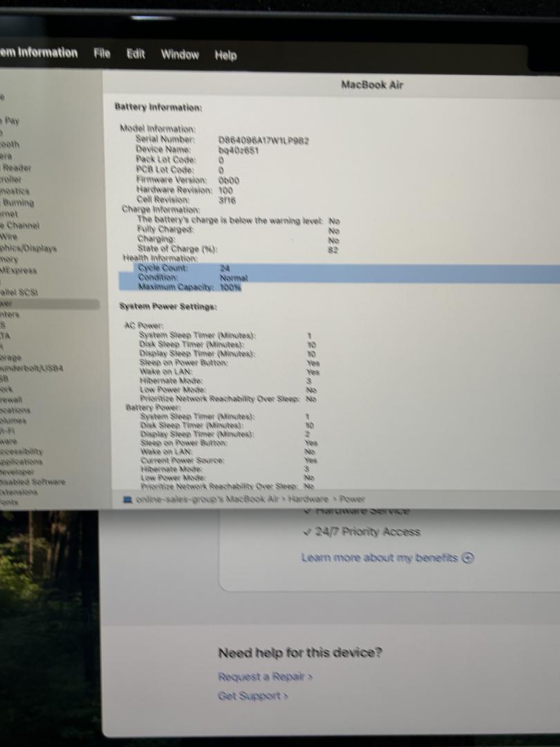
Task: Click the Condition Normal row
Action: coord(339,278)
